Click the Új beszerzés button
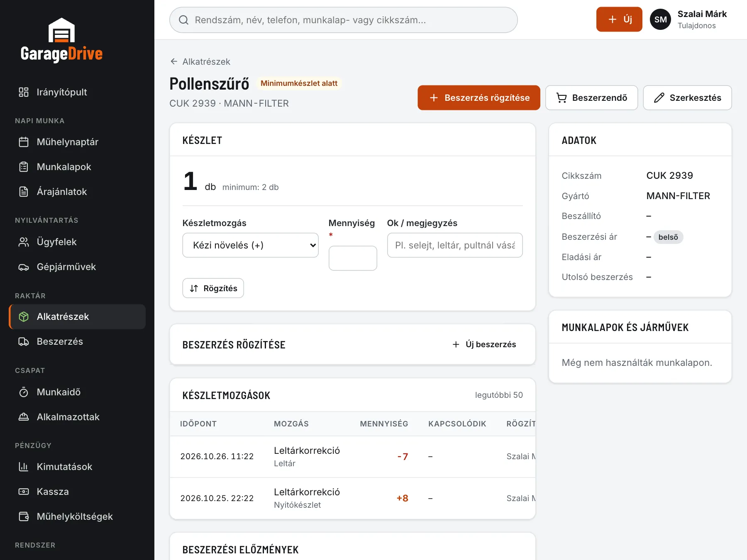 pyautogui.click(x=484, y=344)
